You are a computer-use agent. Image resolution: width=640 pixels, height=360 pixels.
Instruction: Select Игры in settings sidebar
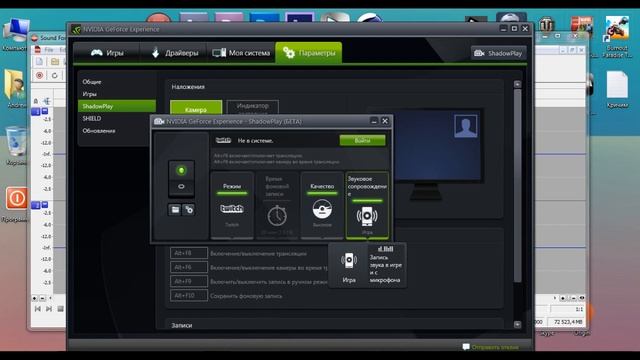tap(89, 94)
